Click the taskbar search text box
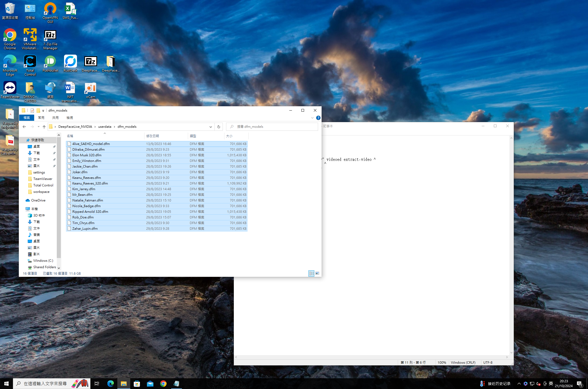 [51, 384]
